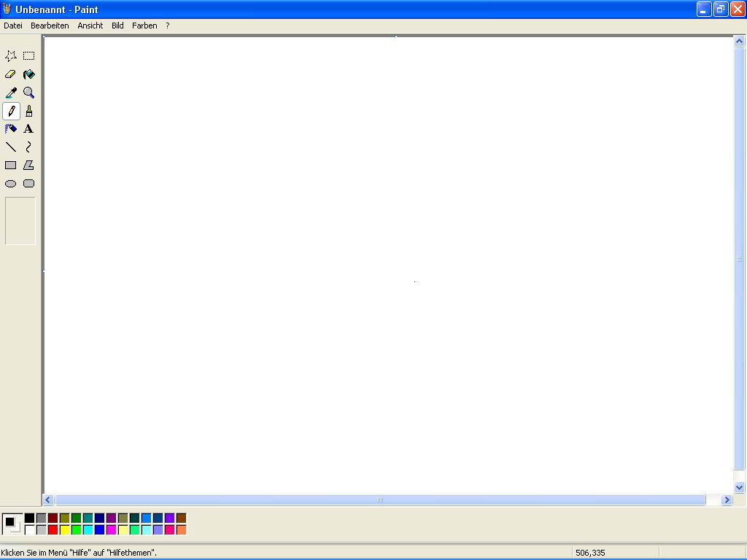Pick the lime green swatch
This screenshot has width=747, height=560.
[76, 529]
